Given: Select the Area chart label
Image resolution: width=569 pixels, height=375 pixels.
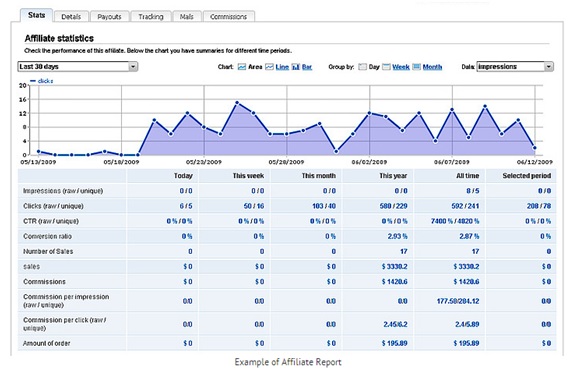Looking at the screenshot, I should [255, 67].
